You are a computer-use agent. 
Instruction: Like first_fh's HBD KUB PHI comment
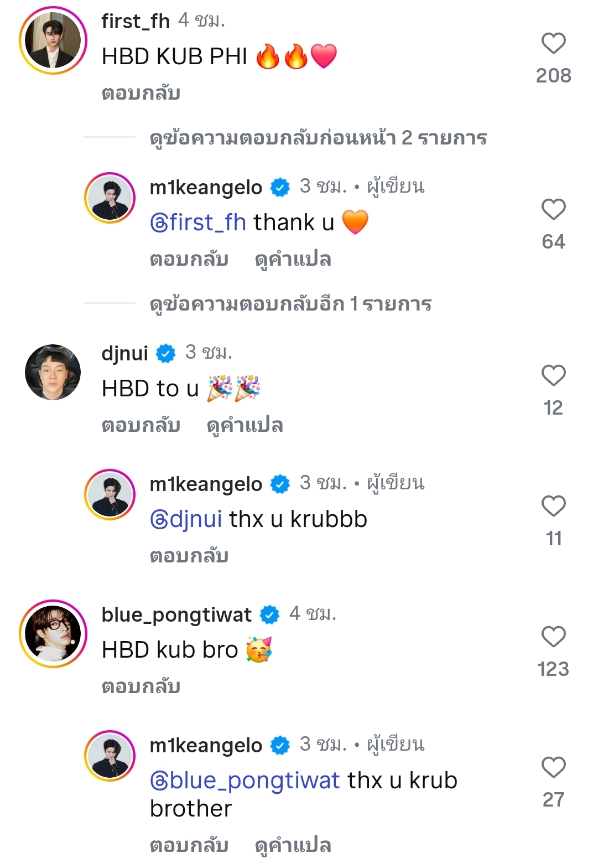(x=553, y=44)
